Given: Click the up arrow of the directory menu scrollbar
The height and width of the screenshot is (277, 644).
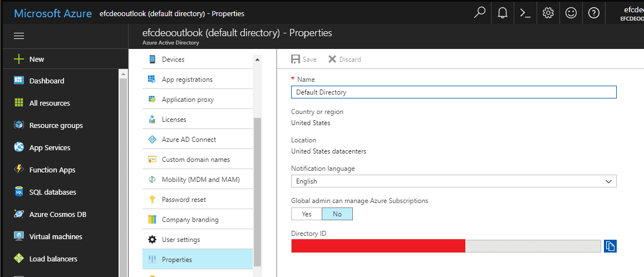Looking at the screenshot, I should 258,60.
